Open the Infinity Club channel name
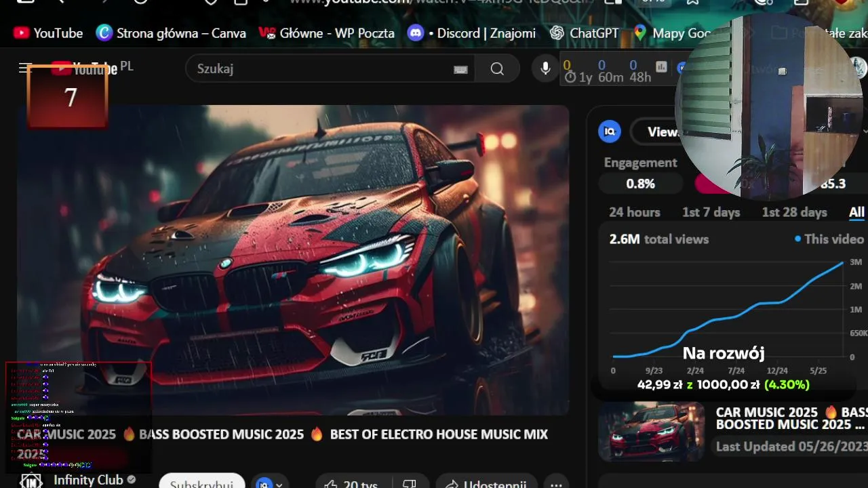Screen dimensions: 868x488 tap(88, 480)
